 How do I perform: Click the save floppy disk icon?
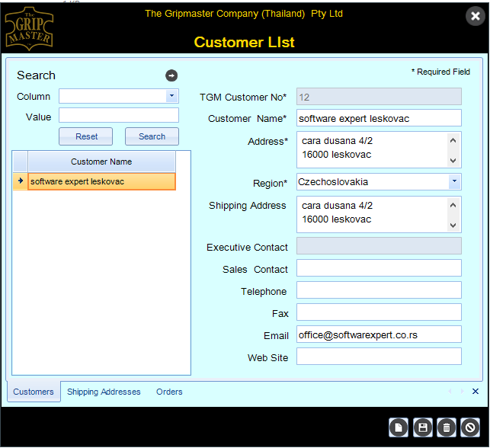[x=422, y=427]
